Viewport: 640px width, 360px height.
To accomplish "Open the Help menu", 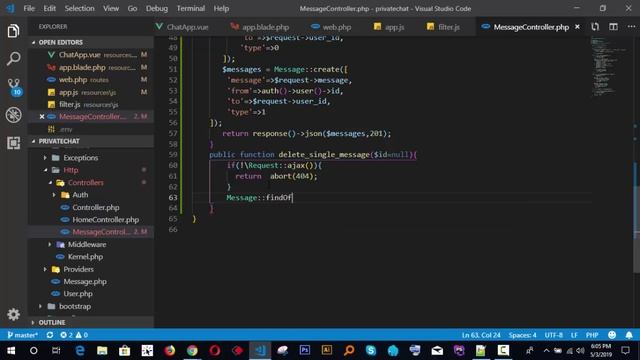I will pos(221,9).
